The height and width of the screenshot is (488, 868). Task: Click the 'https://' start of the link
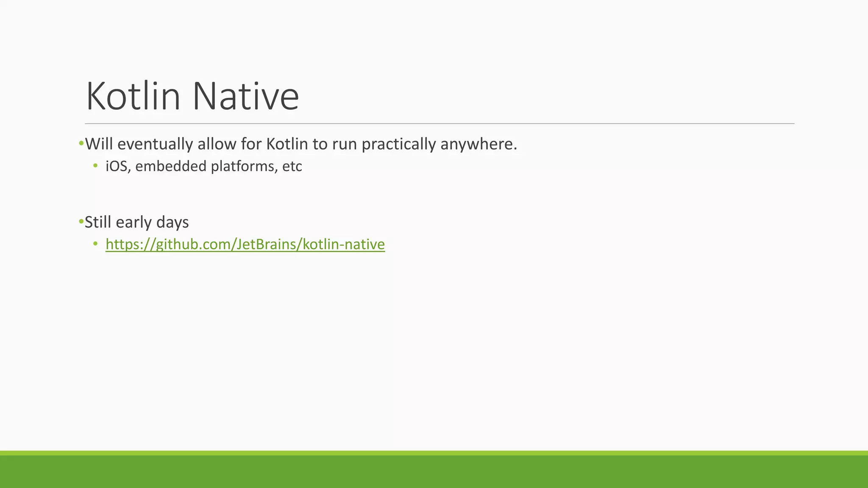pos(131,244)
